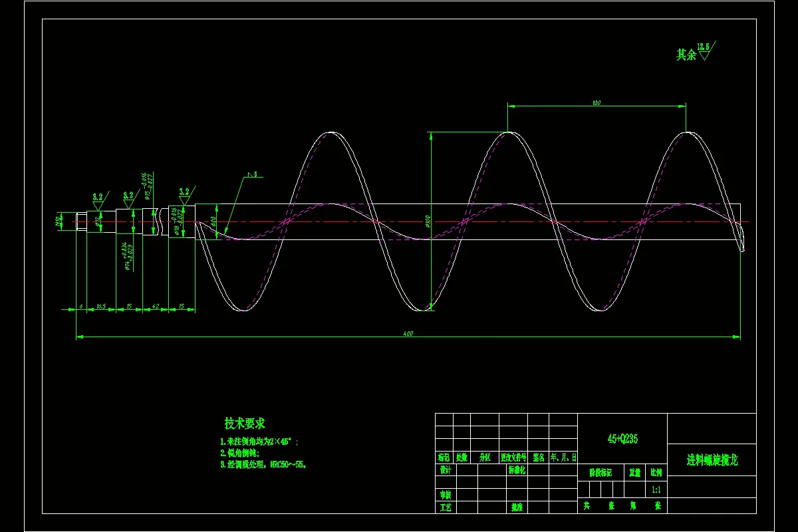The image size is (798, 532).
Task: Click the "16.5" length dimension
Action: point(101,305)
